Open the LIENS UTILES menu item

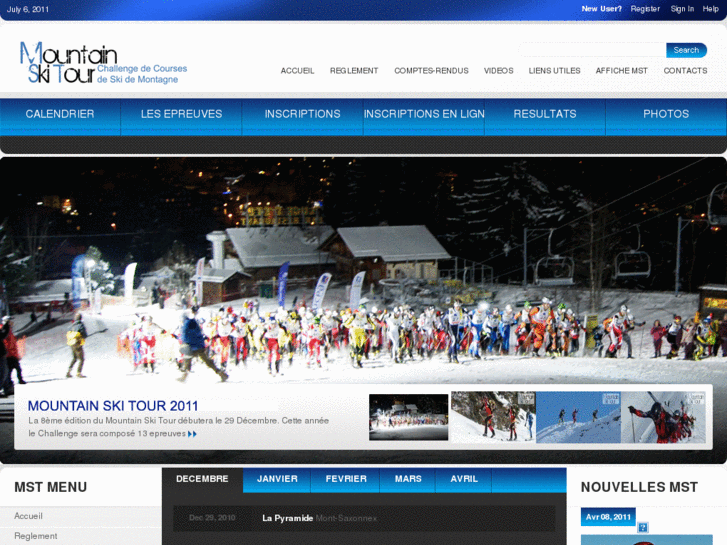pyautogui.click(x=555, y=71)
